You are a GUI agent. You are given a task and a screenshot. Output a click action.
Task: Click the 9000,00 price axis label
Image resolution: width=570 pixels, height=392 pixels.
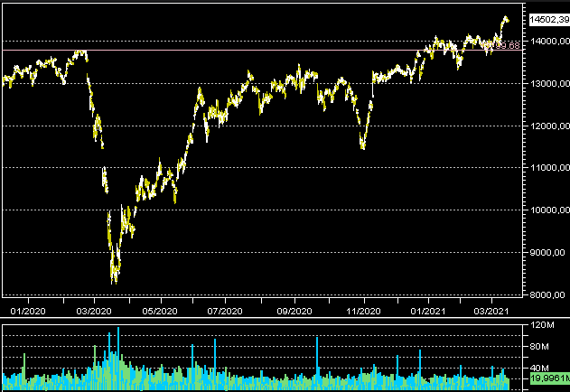point(548,253)
